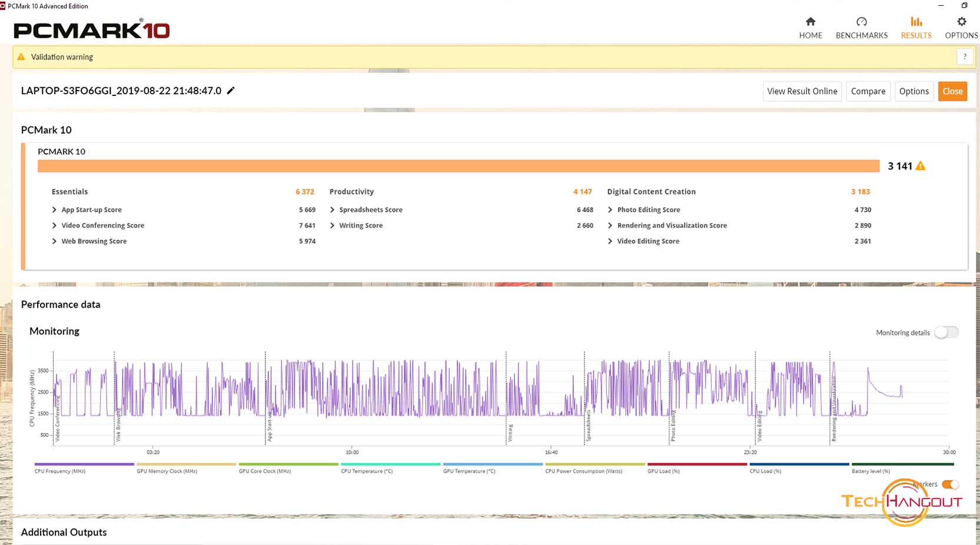Viewport: 980px width, 545px height.
Task: Expand Web Browsing Score details
Action: 54,241
